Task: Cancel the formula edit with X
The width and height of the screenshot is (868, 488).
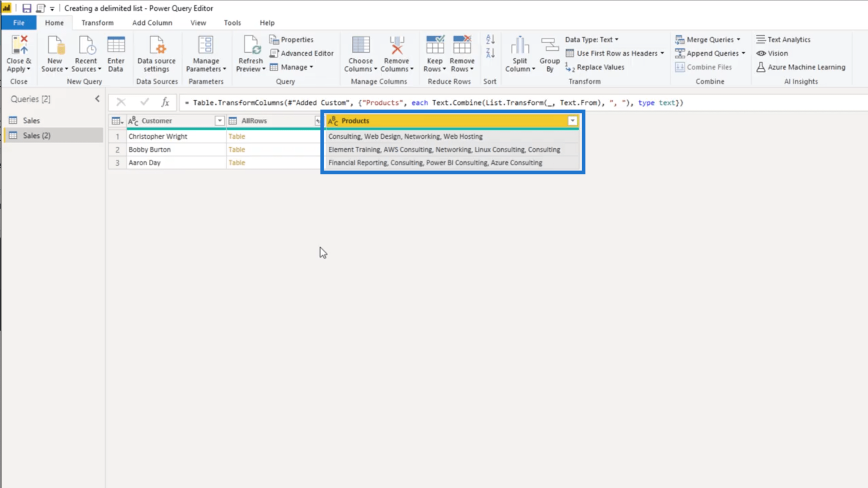Action: (x=121, y=102)
